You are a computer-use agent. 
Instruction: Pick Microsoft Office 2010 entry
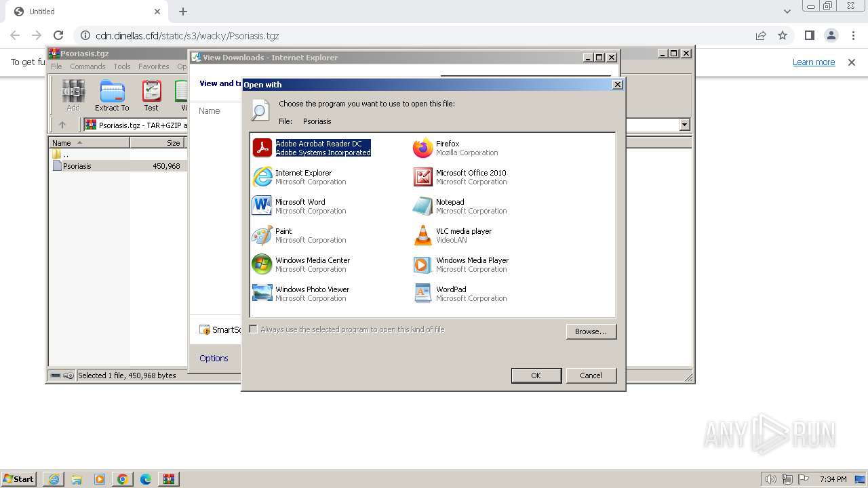click(x=460, y=177)
